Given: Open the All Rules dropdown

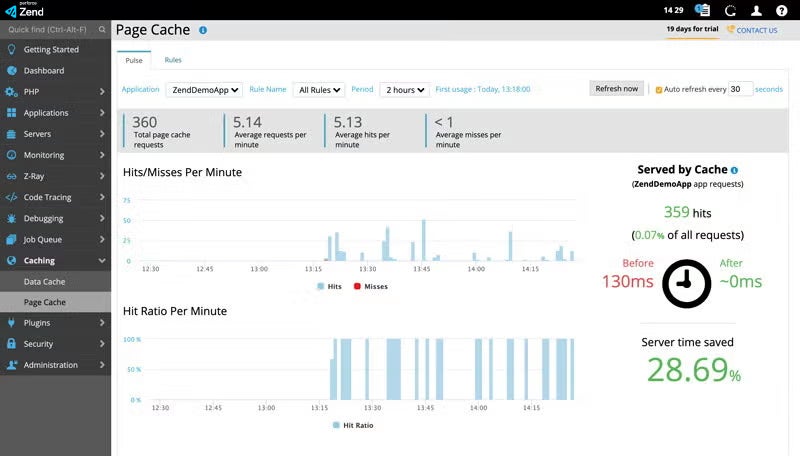Looking at the screenshot, I should 320,89.
